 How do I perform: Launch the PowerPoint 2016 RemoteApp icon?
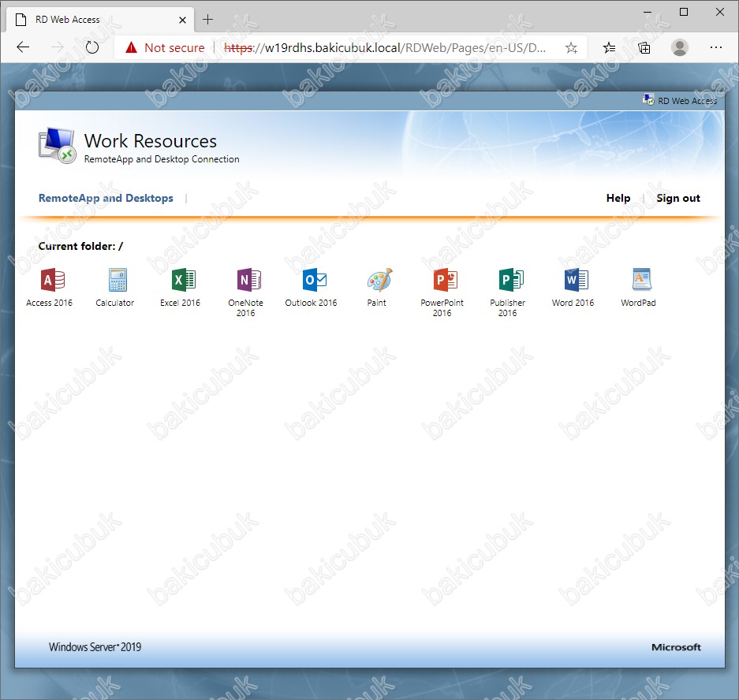click(x=446, y=280)
